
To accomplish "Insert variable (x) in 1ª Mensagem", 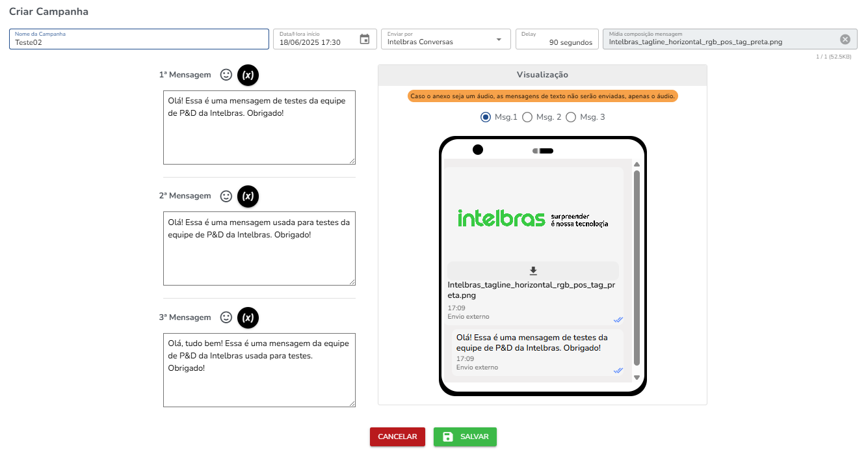I will click(248, 75).
